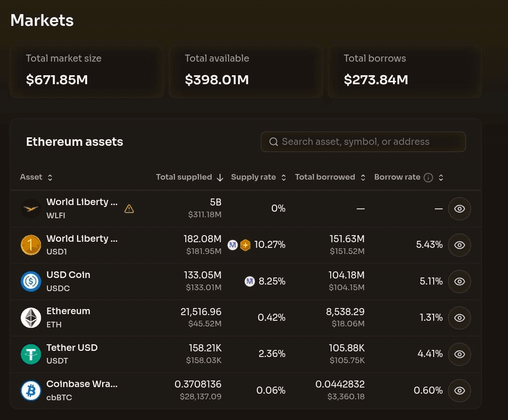Click the 151.63M total borrowed value

click(x=347, y=238)
